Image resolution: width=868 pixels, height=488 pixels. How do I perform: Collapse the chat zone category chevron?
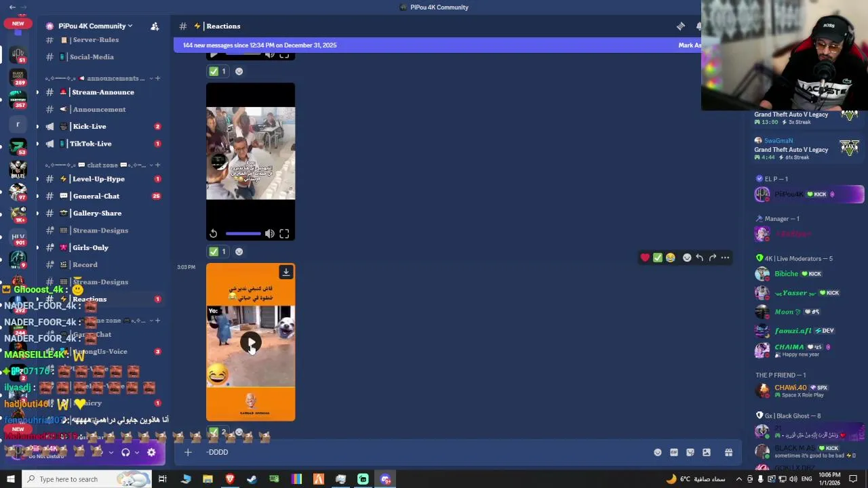pyautogui.click(x=151, y=165)
